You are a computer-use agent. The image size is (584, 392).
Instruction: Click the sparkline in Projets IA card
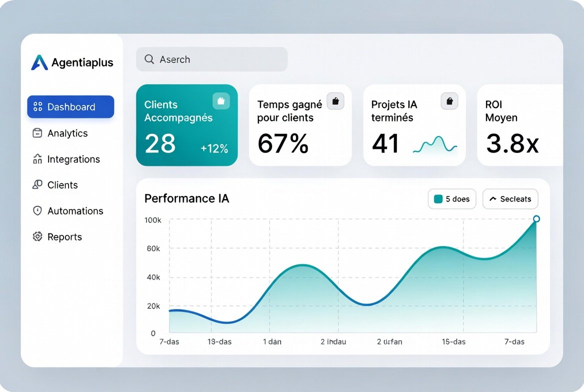434,144
